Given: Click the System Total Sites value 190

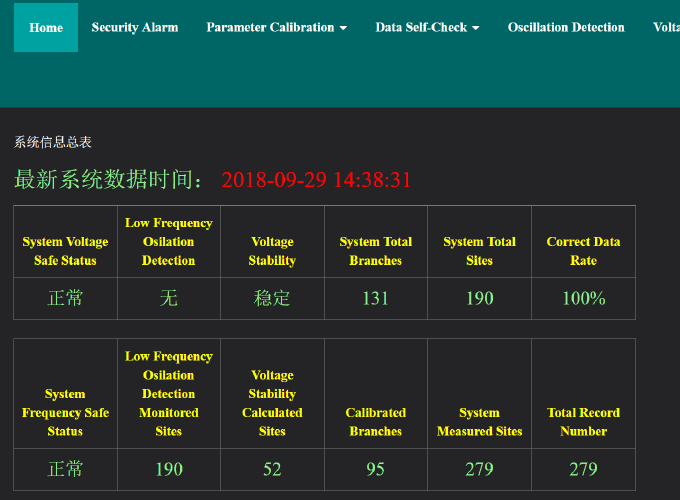Looking at the screenshot, I should coord(479,298).
